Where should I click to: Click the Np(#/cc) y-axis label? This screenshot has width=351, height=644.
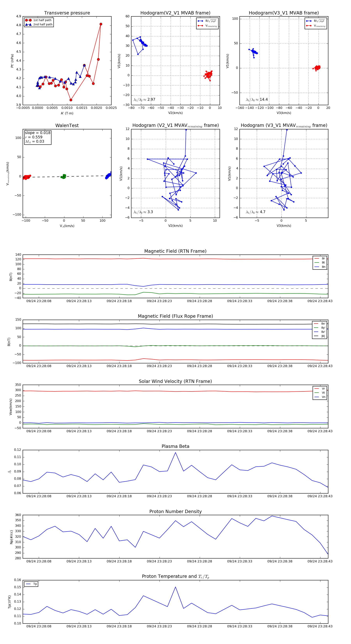pos(11,537)
